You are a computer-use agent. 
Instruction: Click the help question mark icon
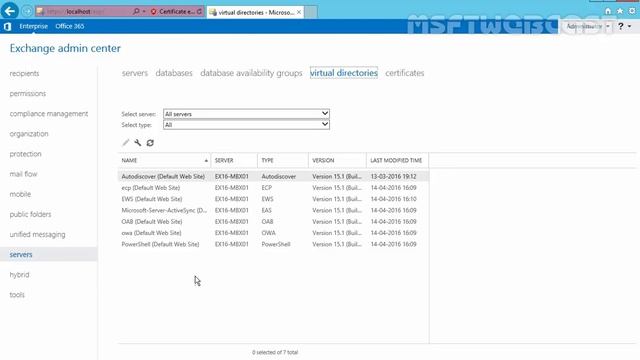coord(621,26)
